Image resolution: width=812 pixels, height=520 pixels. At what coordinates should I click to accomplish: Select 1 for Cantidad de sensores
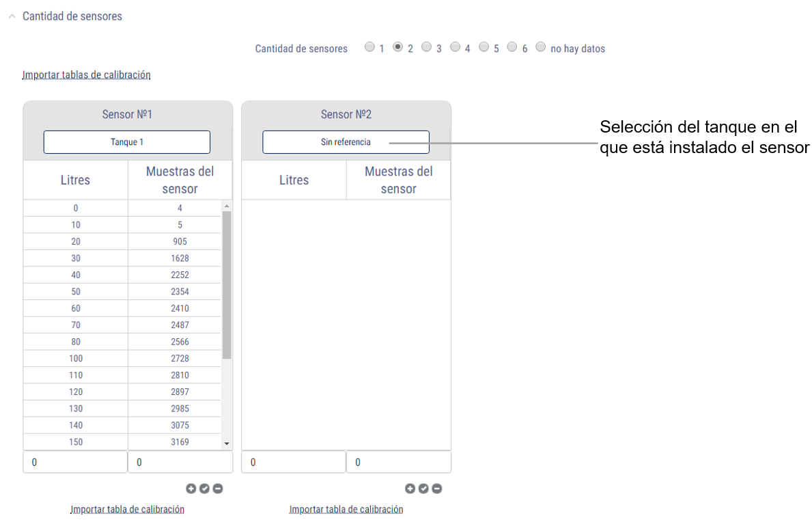pyautogui.click(x=369, y=47)
